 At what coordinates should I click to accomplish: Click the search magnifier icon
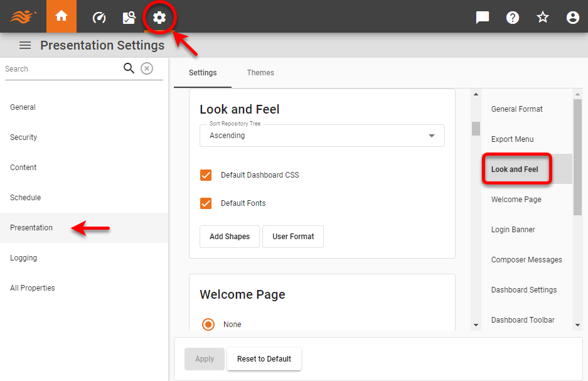(129, 68)
